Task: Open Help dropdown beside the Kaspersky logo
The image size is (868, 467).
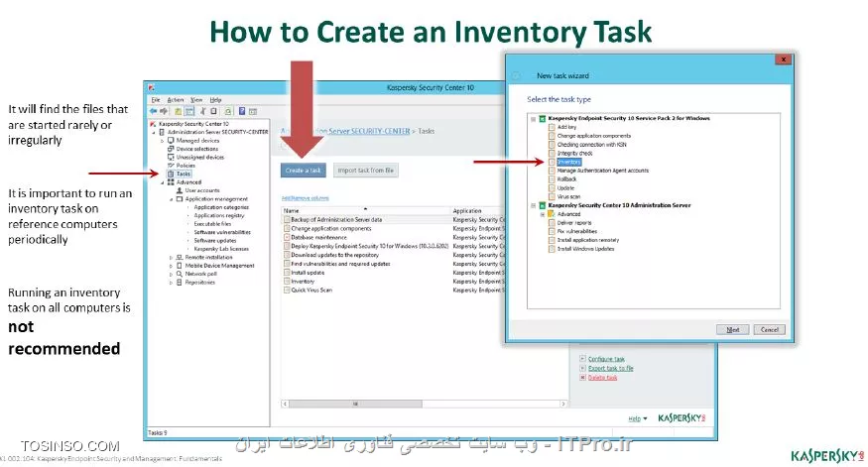Action: (638, 418)
